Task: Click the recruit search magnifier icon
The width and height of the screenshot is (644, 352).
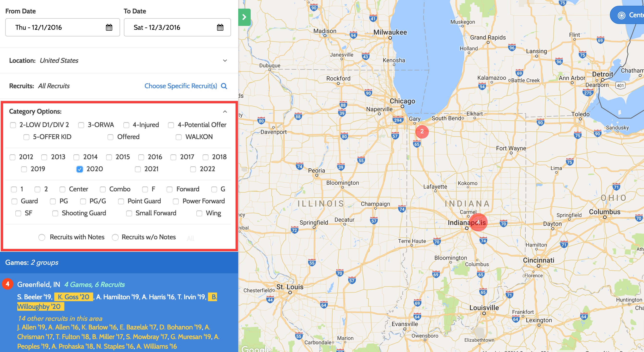Action: [x=224, y=86]
